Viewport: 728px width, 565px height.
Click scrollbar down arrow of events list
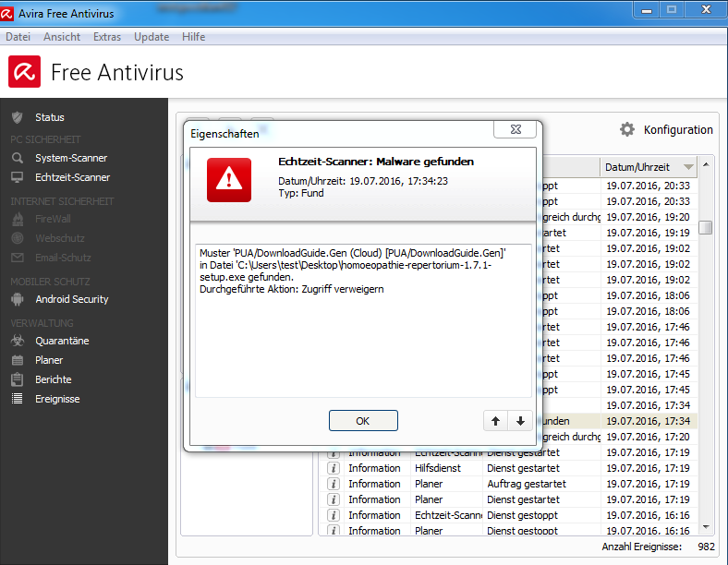click(706, 527)
